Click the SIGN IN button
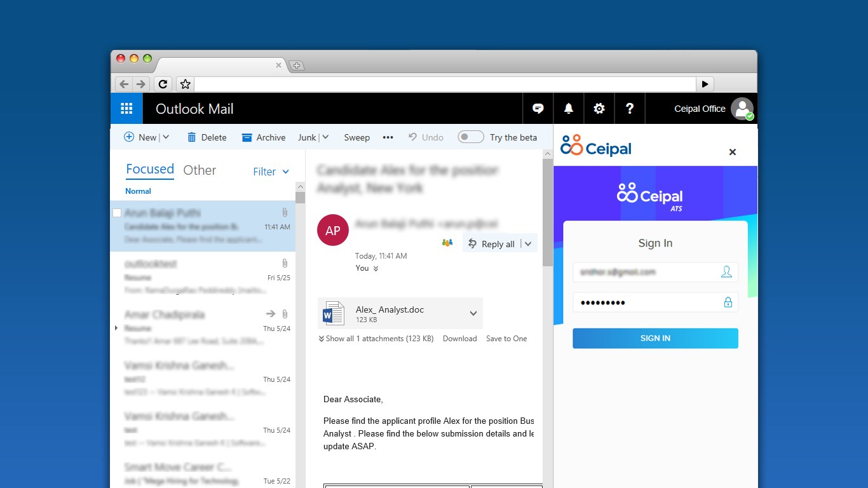This screenshot has height=488, width=868. tap(655, 338)
